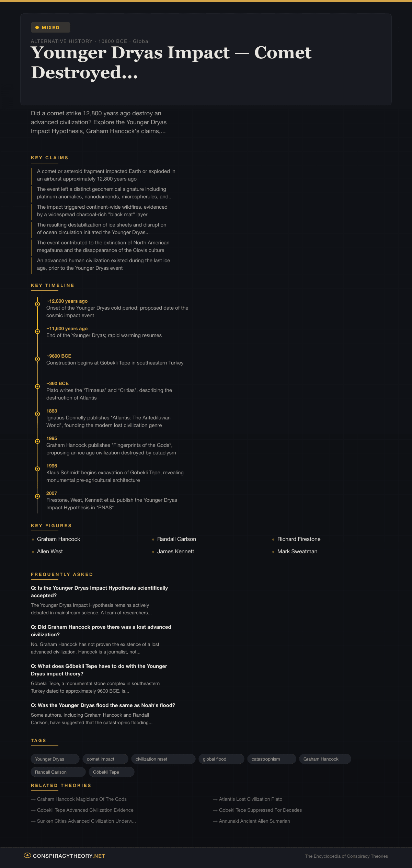Expand the question about scientific acceptance
412x868 pixels.
click(99, 591)
